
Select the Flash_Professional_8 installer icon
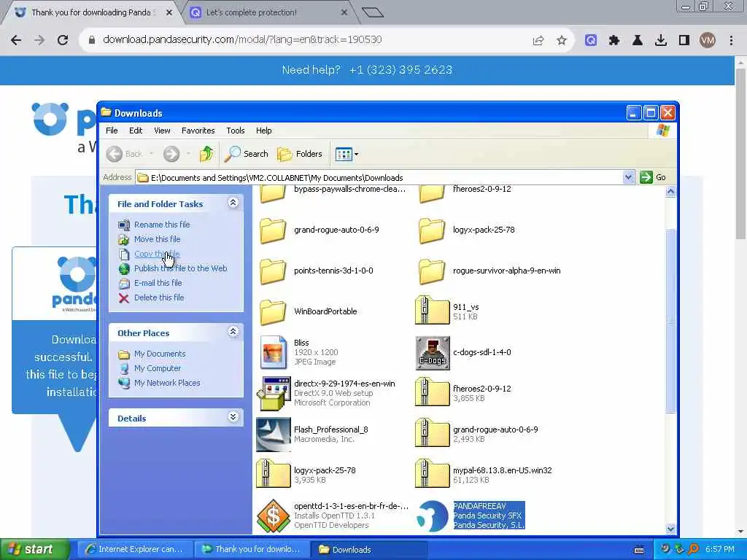click(274, 435)
